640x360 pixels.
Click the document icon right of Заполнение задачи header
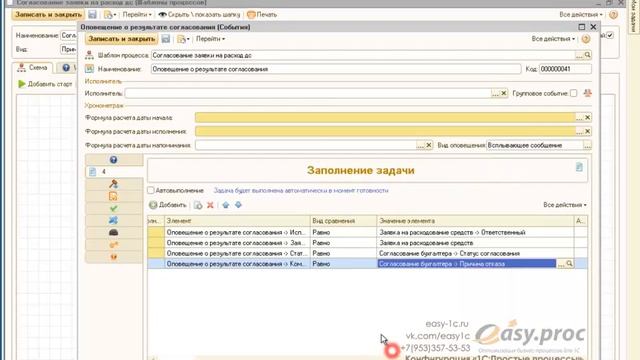coord(579,167)
